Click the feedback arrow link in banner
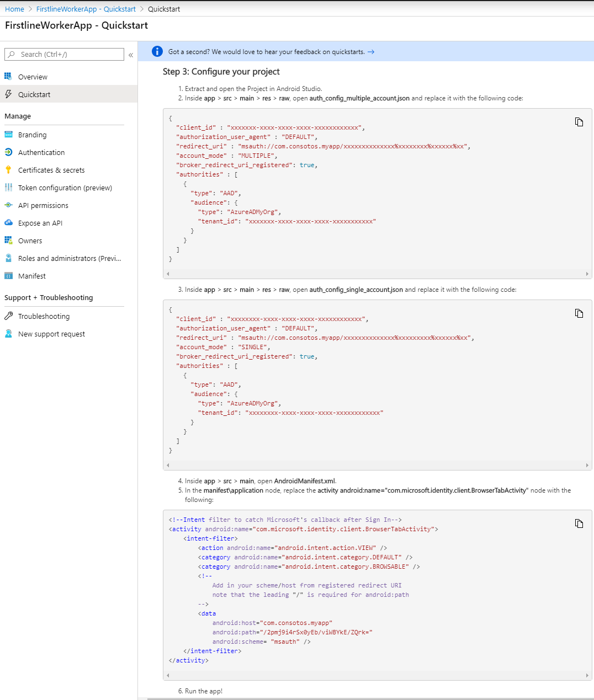 tap(371, 52)
